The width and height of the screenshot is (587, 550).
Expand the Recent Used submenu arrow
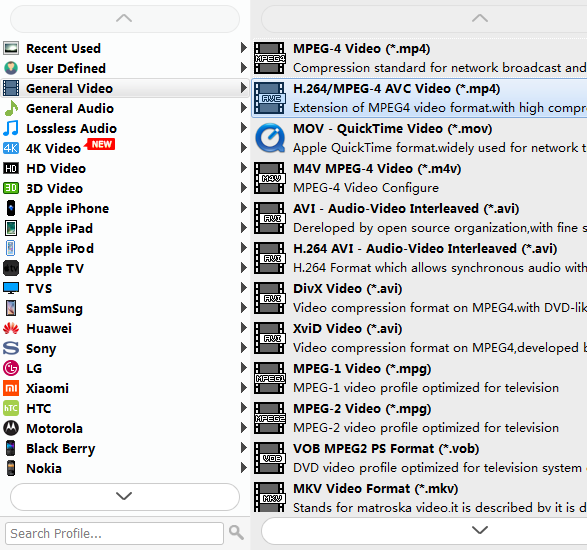[x=243, y=48]
